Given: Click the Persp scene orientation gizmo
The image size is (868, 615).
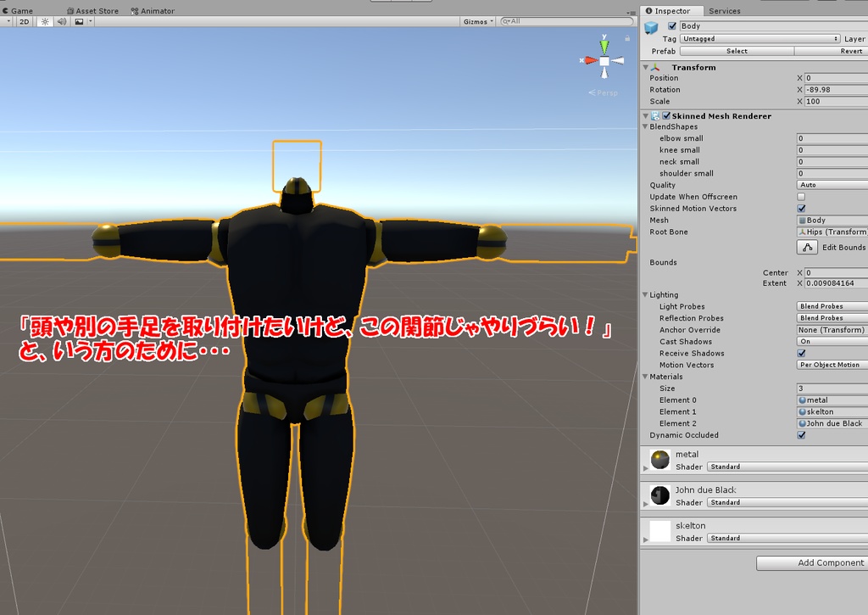Looking at the screenshot, I should click(x=603, y=92).
